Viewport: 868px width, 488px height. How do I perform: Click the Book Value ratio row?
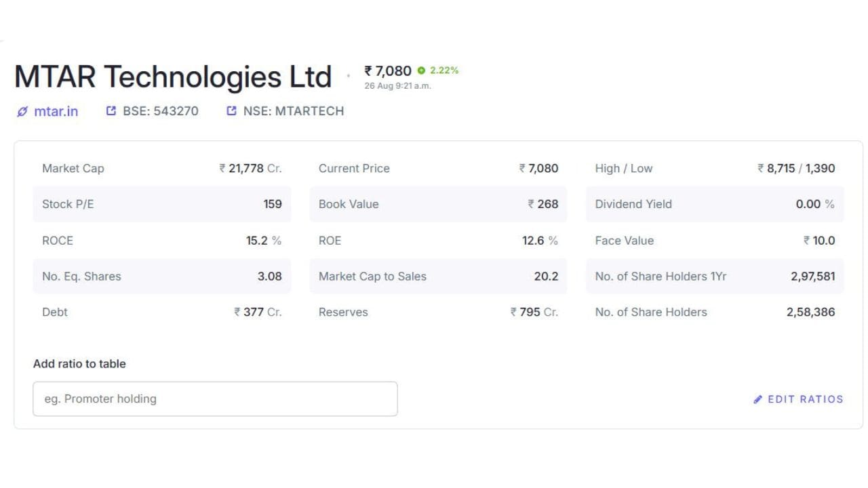pyautogui.click(x=438, y=204)
